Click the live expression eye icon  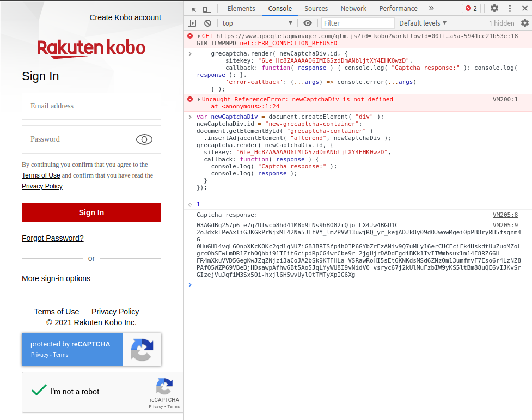(308, 23)
